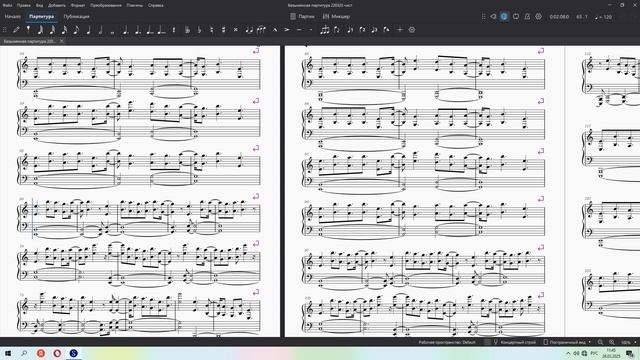Activate the note input pencil tool
640x360 pixels.
point(16,29)
